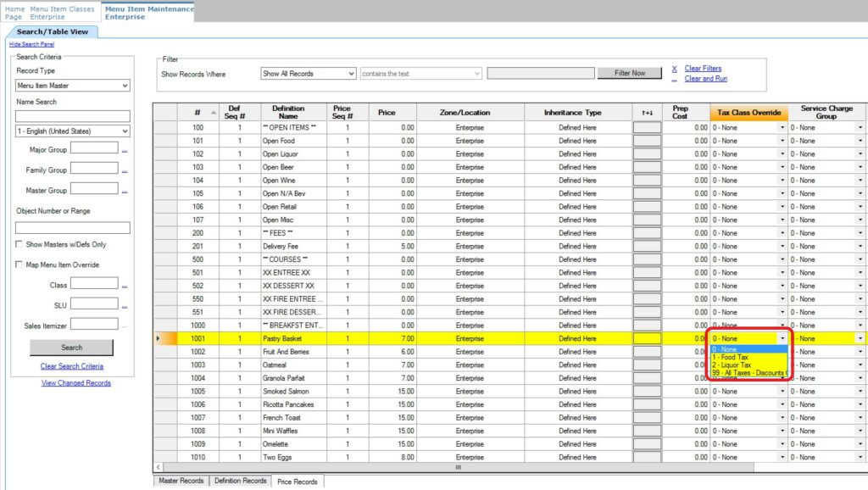Click the price 5.00 of Delivery Fee

pos(392,247)
